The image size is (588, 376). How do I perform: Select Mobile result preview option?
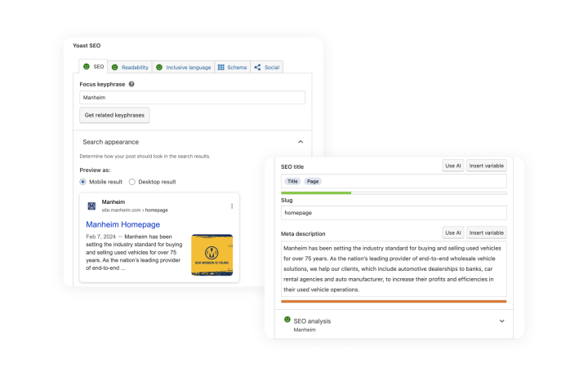coord(82,182)
